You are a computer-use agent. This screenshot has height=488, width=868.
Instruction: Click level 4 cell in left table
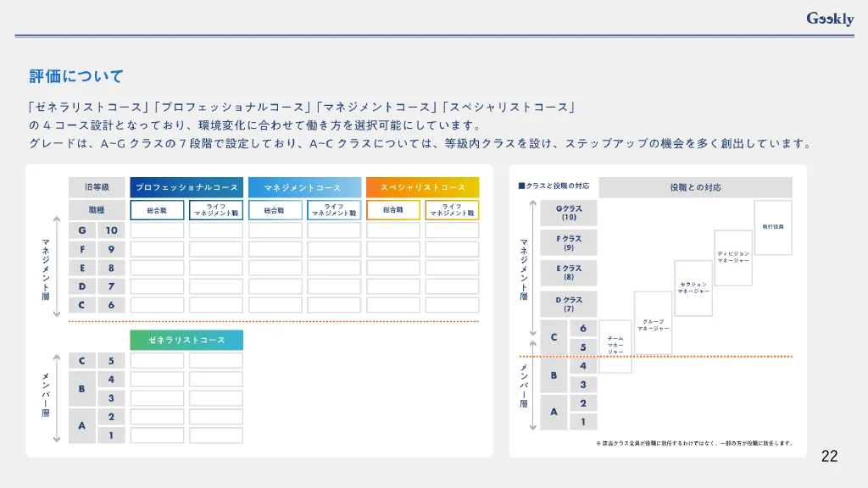[x=111, y=380]
